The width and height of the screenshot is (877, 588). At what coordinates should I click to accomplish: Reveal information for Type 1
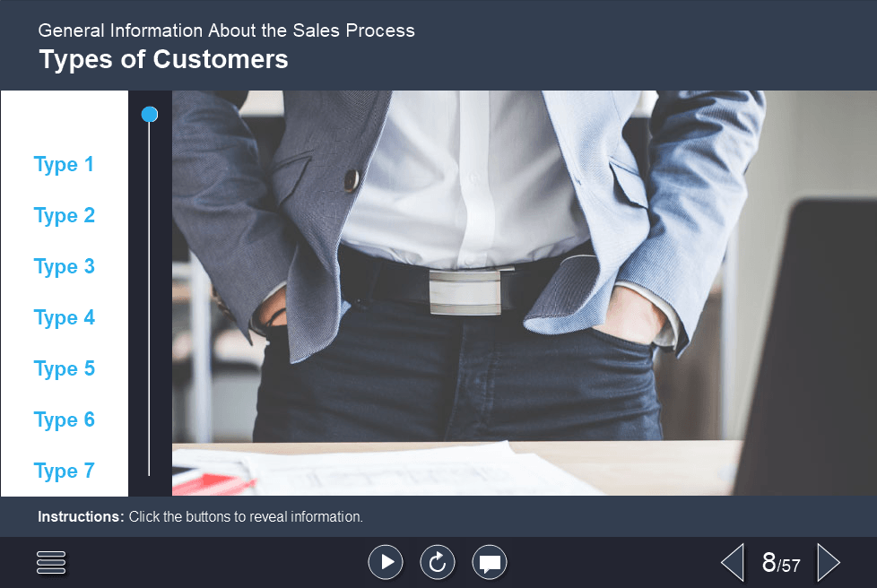click(x=64, y=164)
